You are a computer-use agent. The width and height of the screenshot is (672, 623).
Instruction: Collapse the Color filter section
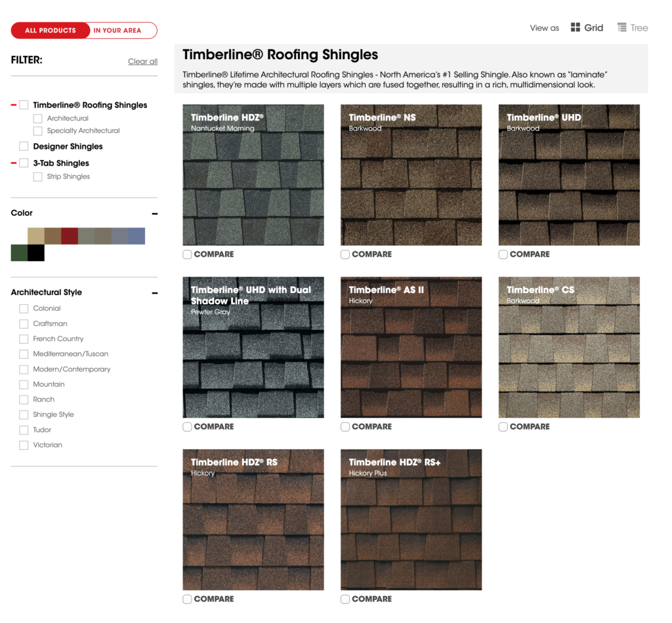[155, 214]
